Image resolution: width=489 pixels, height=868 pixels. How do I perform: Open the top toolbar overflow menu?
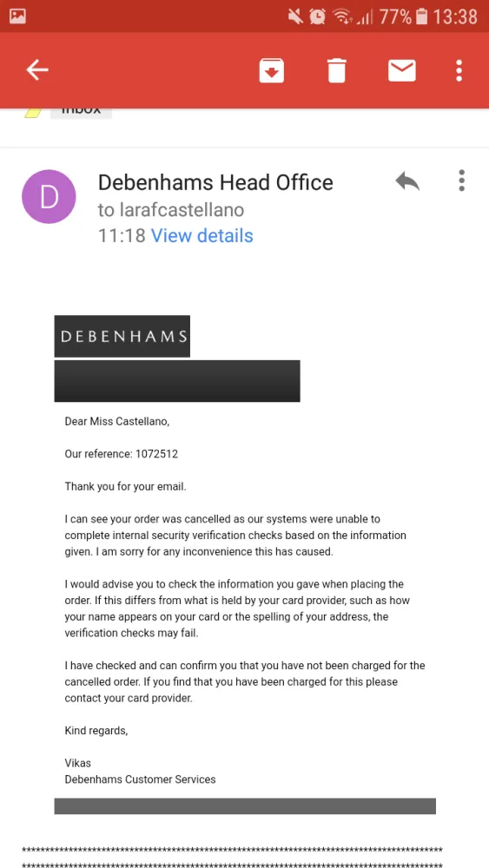click(459, 71)
